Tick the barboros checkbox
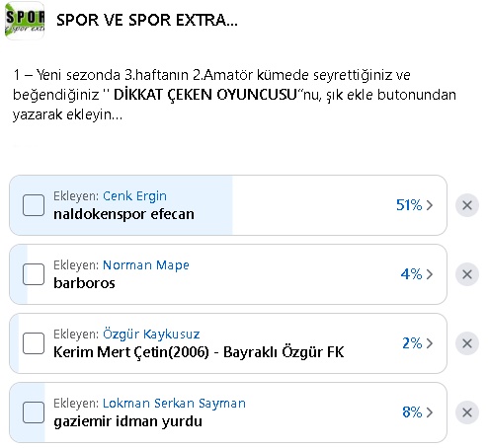 pos(34,274)
